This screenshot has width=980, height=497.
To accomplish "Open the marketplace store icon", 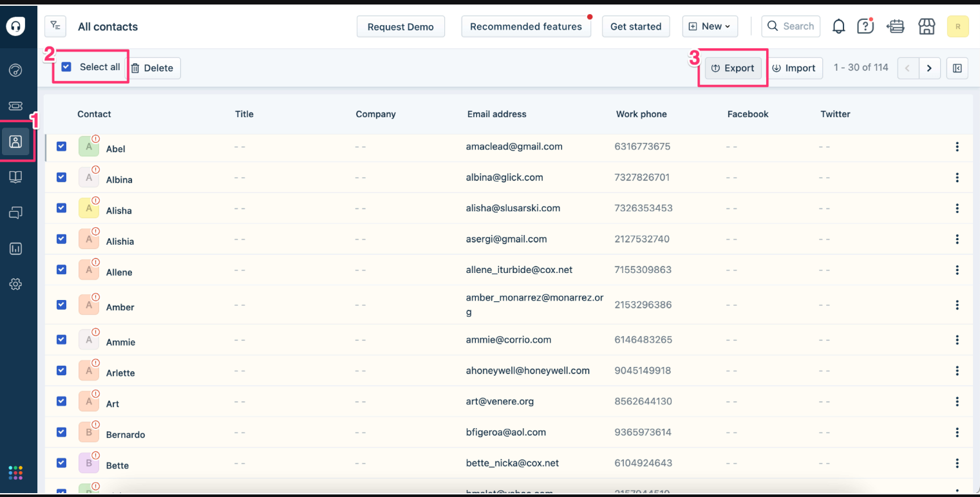I will click(x=927, y=26).
